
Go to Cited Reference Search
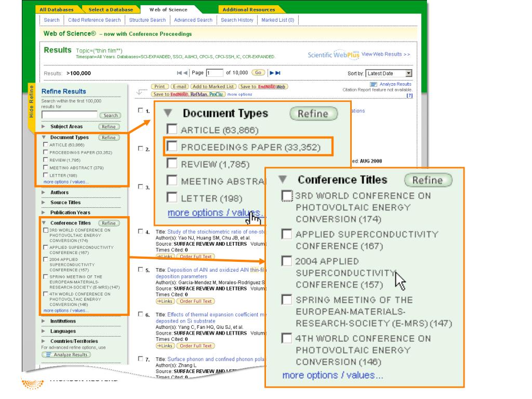tap(95, 20)
